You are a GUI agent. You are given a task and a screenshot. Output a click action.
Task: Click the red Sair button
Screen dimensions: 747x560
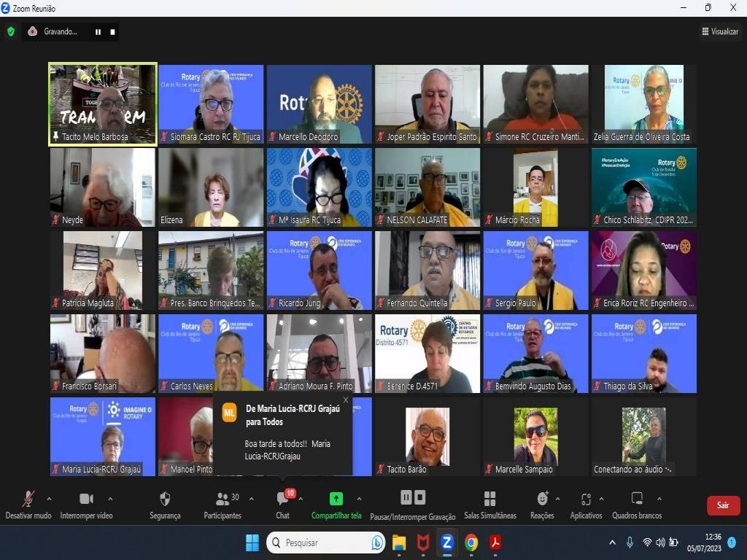[x=722, y=505]
